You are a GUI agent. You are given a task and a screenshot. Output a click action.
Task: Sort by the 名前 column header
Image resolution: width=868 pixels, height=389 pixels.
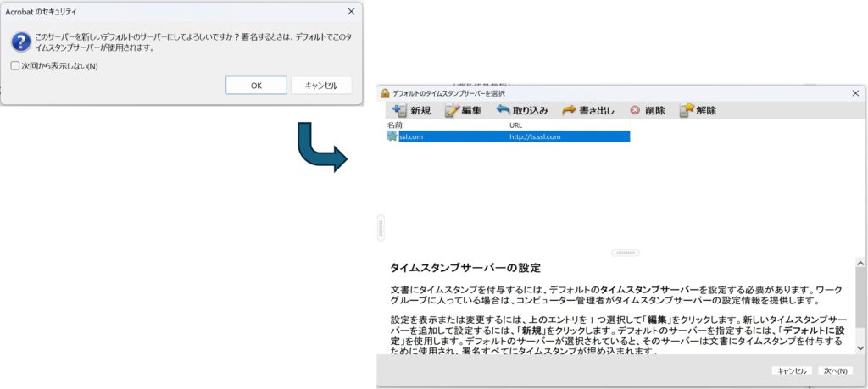point(395,125)
